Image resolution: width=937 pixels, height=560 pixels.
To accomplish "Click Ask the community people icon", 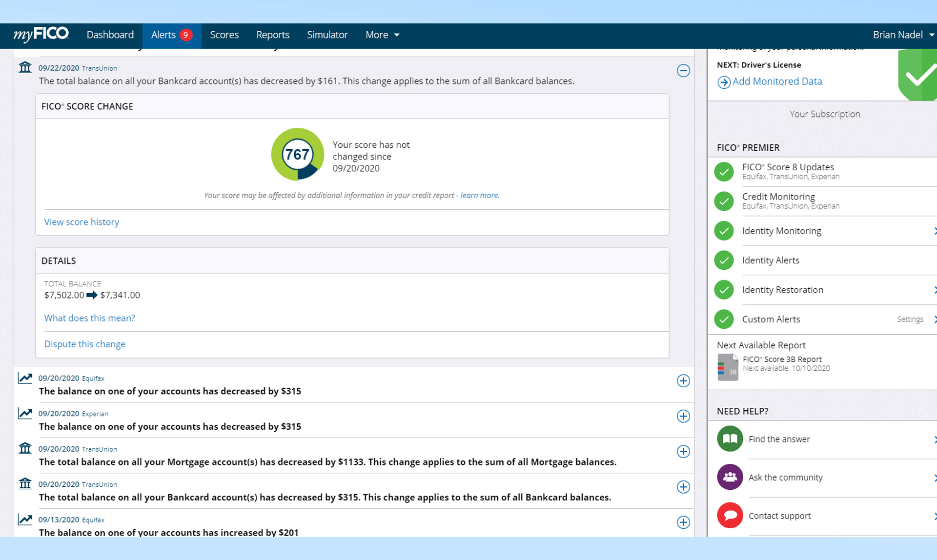I will point(730,477).
